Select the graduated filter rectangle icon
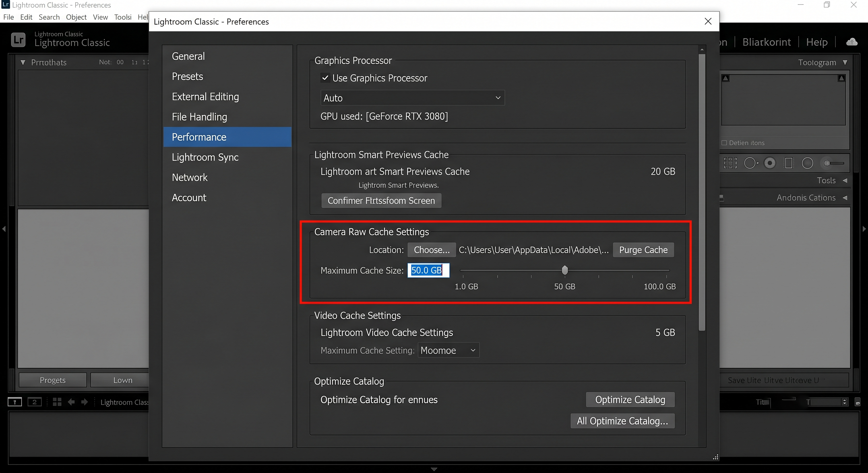 tap(788, 163)
